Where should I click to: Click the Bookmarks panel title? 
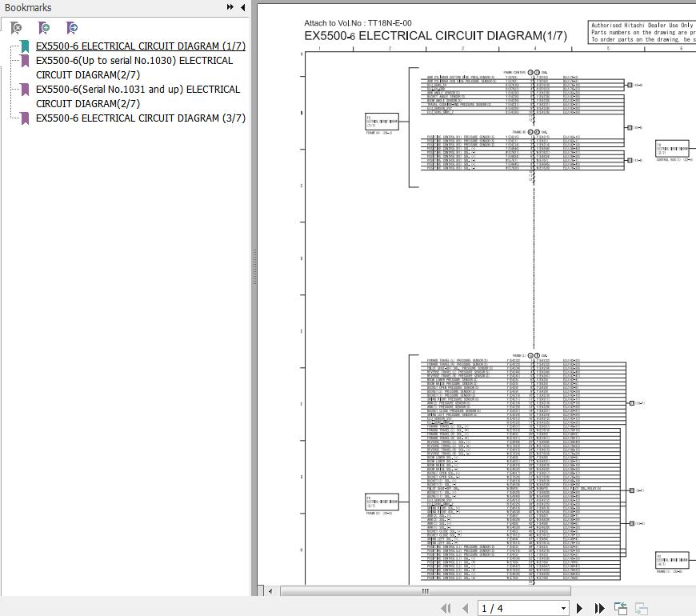pos(28,7)
